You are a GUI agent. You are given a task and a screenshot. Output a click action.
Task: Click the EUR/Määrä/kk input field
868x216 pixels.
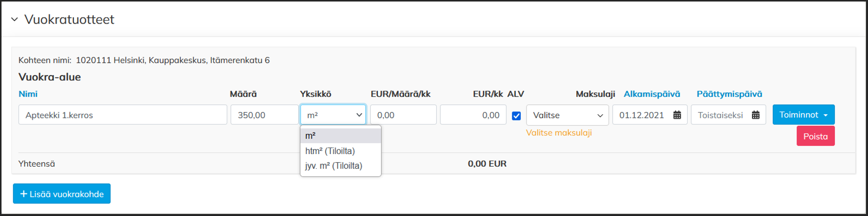click(x=403, y=115)
